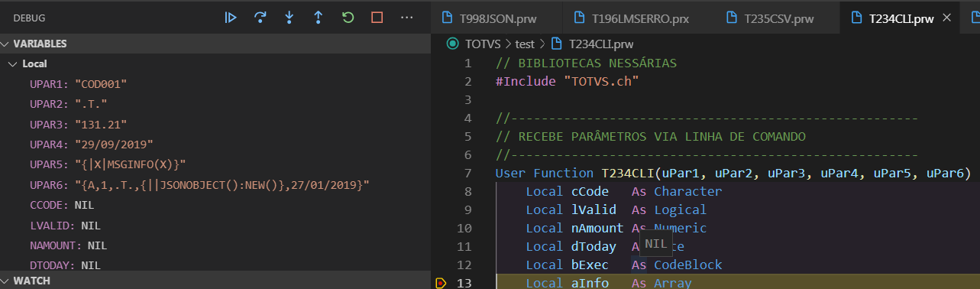
Task: Click nAmount on line 10
Action: tap(597, 228)
